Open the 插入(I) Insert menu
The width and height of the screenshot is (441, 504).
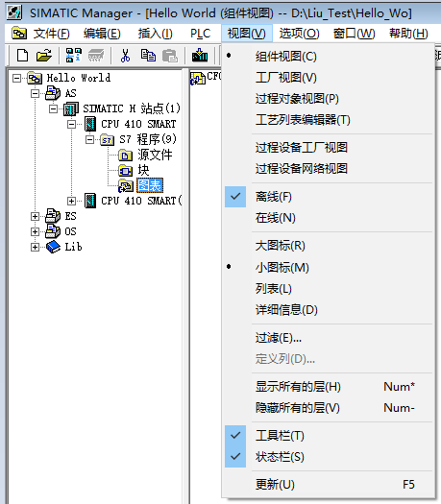[x=155, y=34]
